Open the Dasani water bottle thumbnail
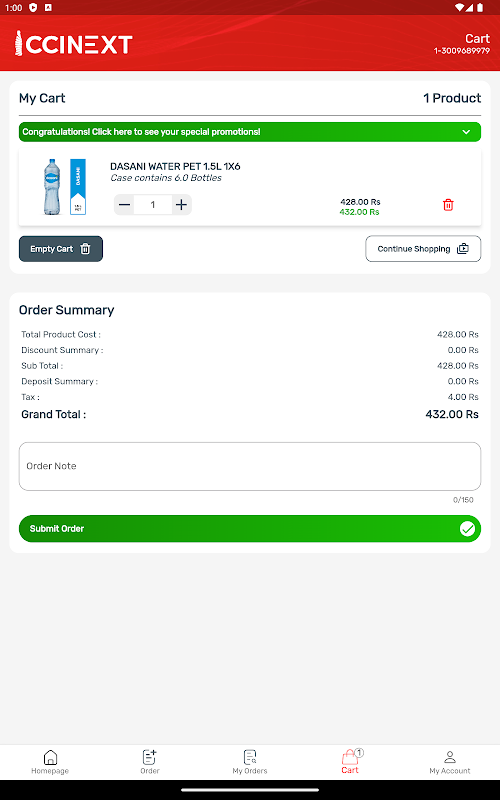 tap(63, 187)
